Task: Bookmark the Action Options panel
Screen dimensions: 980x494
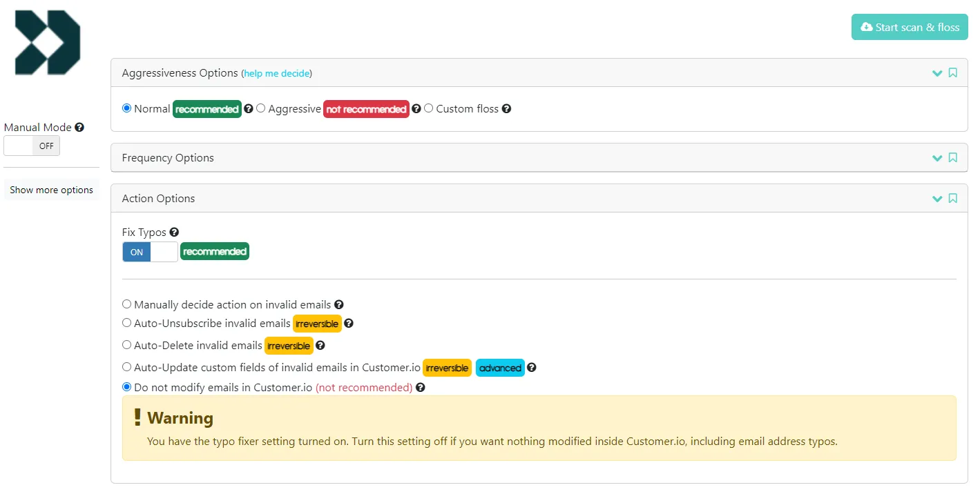Action: 953,199
